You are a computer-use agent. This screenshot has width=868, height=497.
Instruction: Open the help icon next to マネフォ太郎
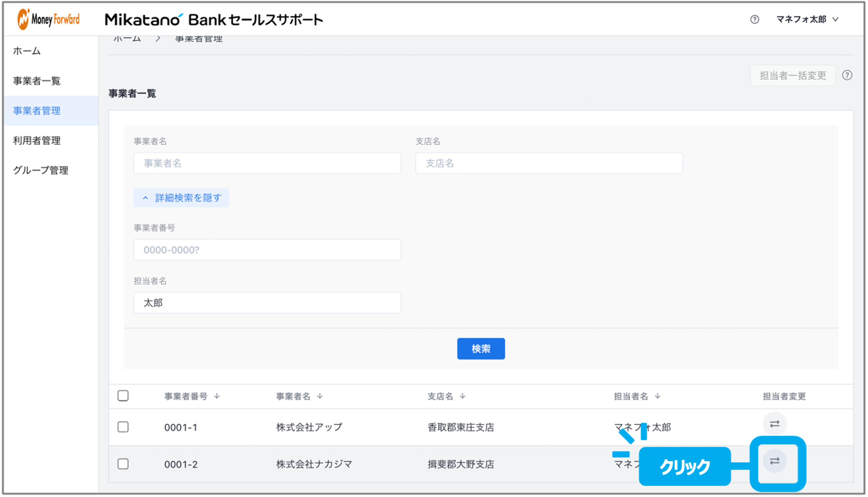(x=754, y=19)
